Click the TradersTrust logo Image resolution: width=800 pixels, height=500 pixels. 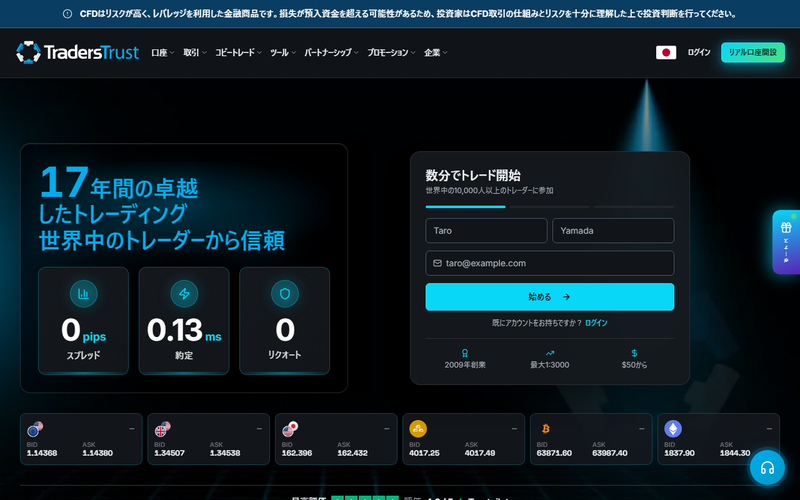pos(77,52)
